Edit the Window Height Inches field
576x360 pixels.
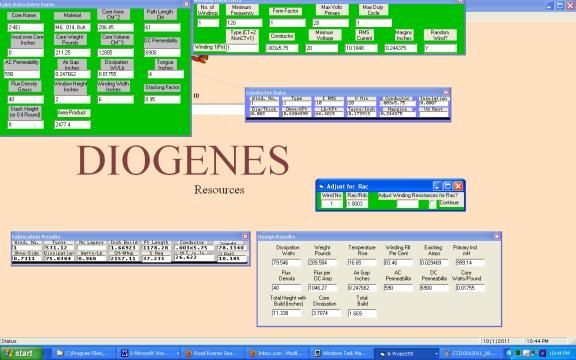pyautogui.click(x=72, y=99)
